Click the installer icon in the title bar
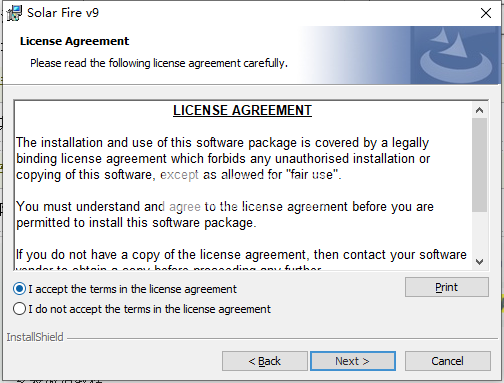The height and width of the screenshot is (383, 504). (14, 13)
